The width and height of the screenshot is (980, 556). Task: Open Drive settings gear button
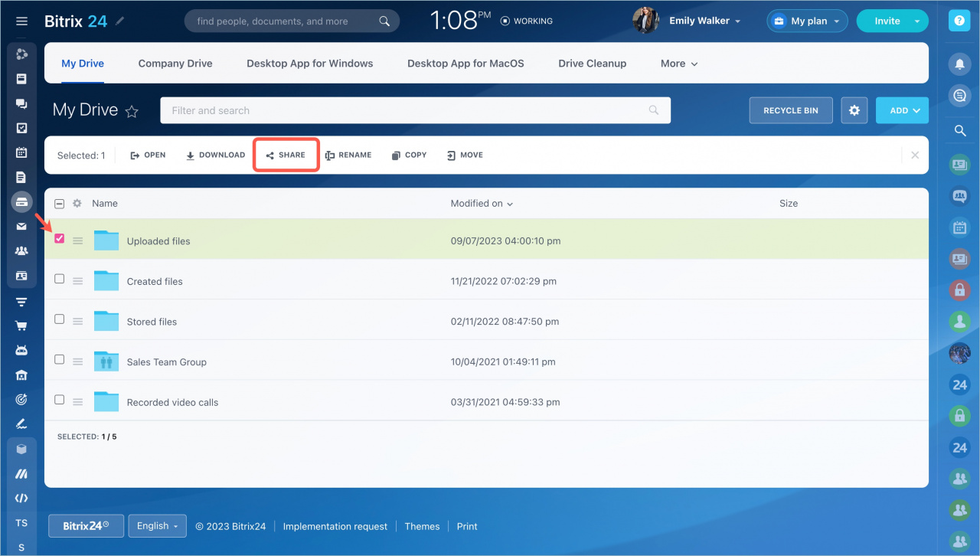click(854, 110)
